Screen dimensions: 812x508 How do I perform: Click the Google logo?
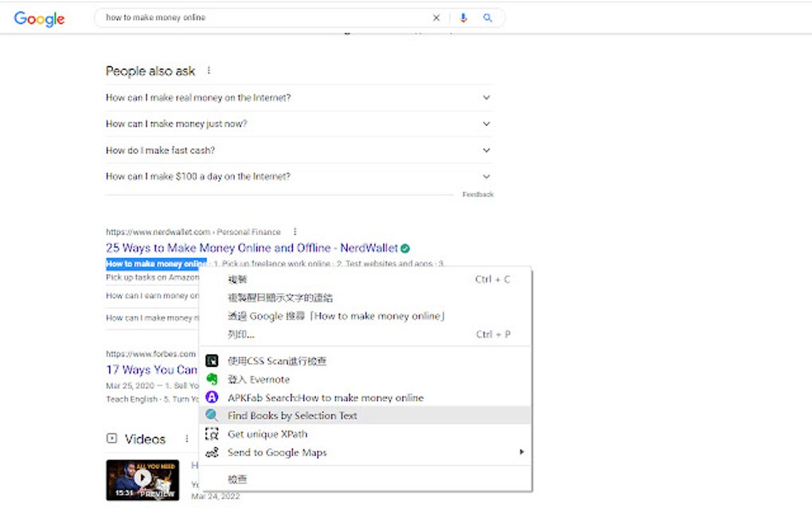(x=38, y=18)
